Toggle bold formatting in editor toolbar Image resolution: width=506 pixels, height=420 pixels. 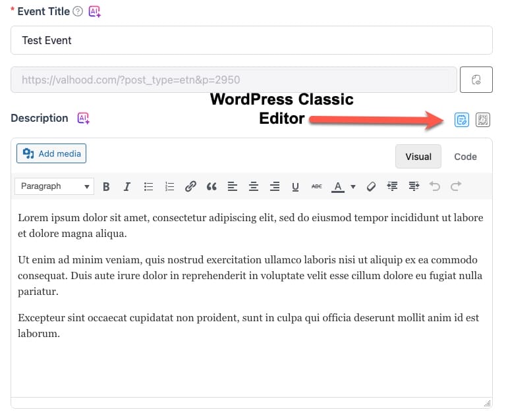106,186
